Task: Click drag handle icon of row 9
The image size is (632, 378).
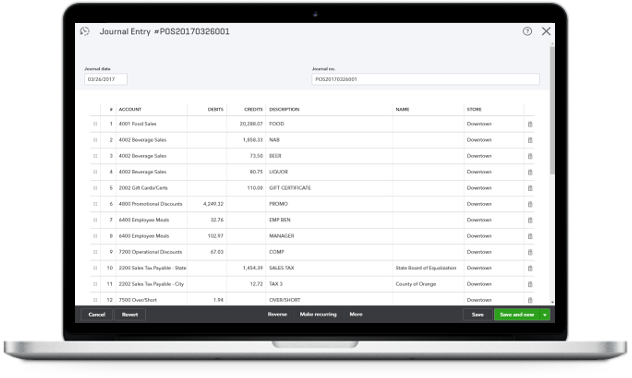Action: click(95, 252)
